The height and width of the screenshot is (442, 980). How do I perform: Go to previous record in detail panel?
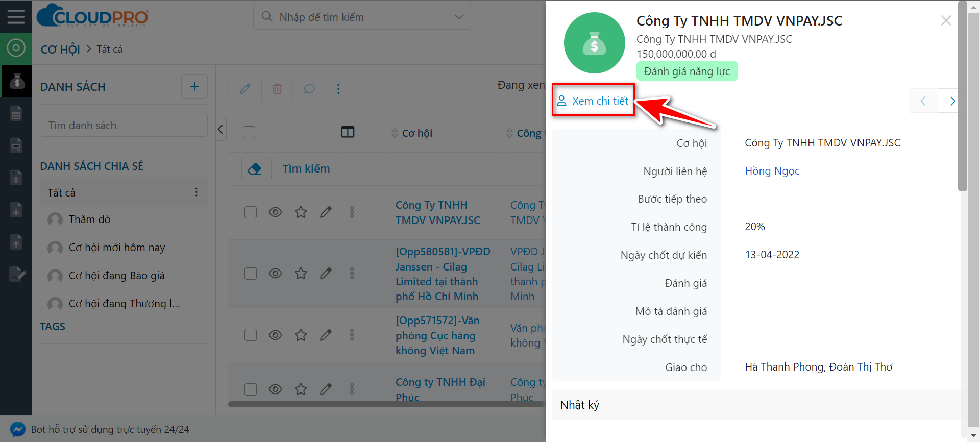923,101
